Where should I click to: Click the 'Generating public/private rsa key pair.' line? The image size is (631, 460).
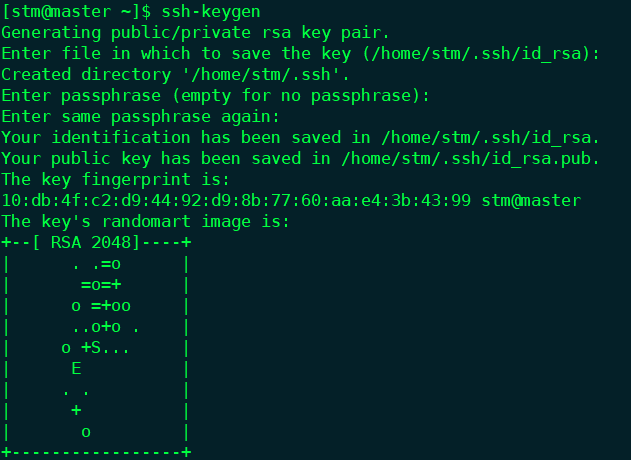click(x=196, y=33)
